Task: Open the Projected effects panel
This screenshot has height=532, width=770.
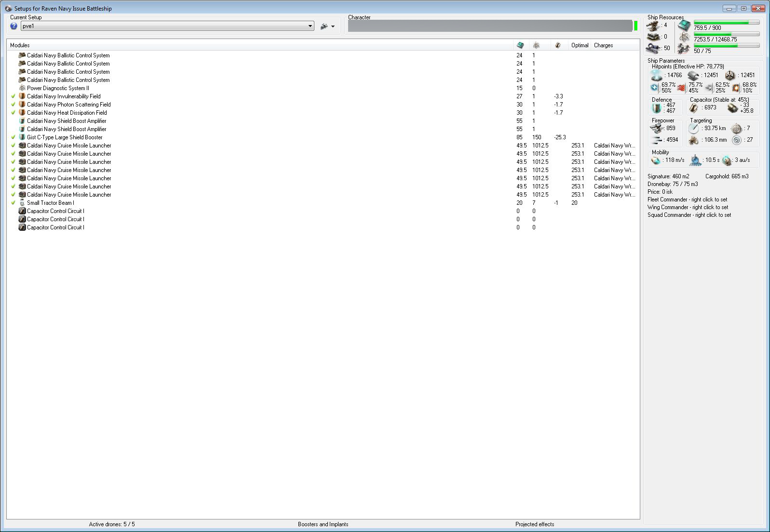Action: point(535,524)
